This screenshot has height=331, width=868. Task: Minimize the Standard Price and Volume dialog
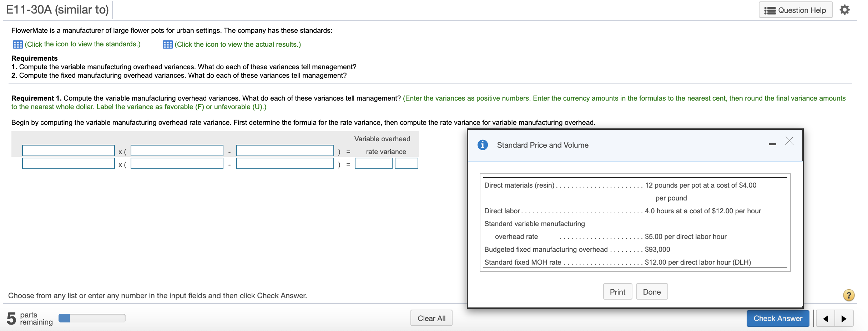click(772, 144)
